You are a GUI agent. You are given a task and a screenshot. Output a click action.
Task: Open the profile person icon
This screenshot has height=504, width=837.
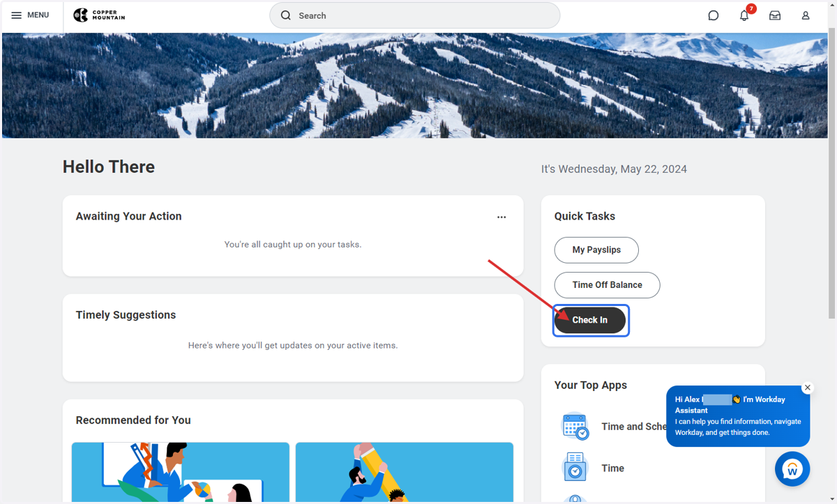806,15
